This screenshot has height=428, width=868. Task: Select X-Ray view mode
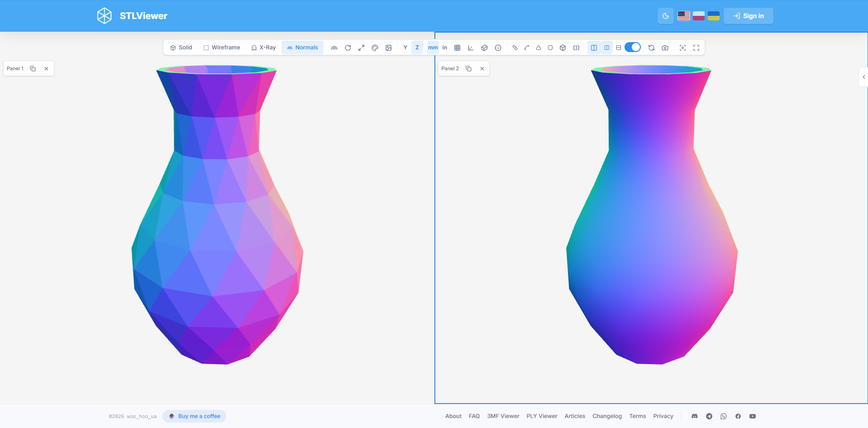click(x=263, y=48)
